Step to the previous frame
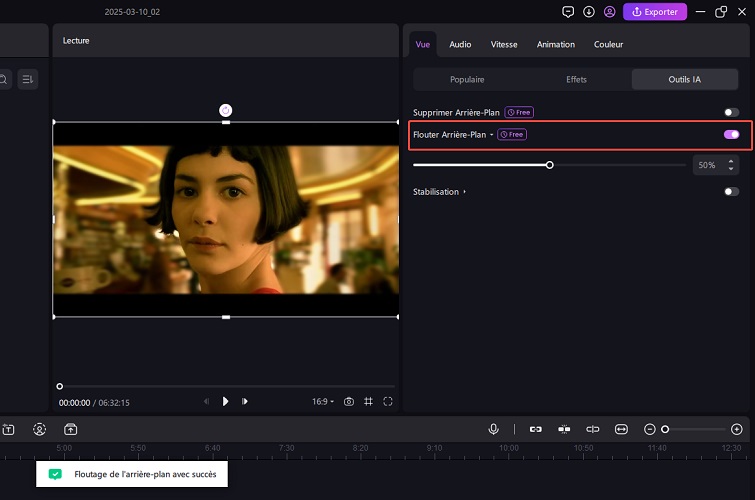Screen dimensions: 755x500 coord(206,401)
